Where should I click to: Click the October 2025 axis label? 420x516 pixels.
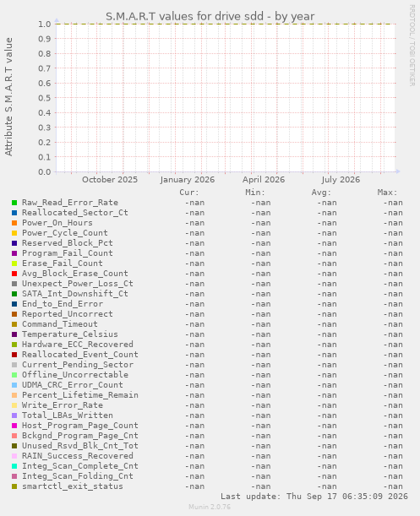tap(110, 180)
